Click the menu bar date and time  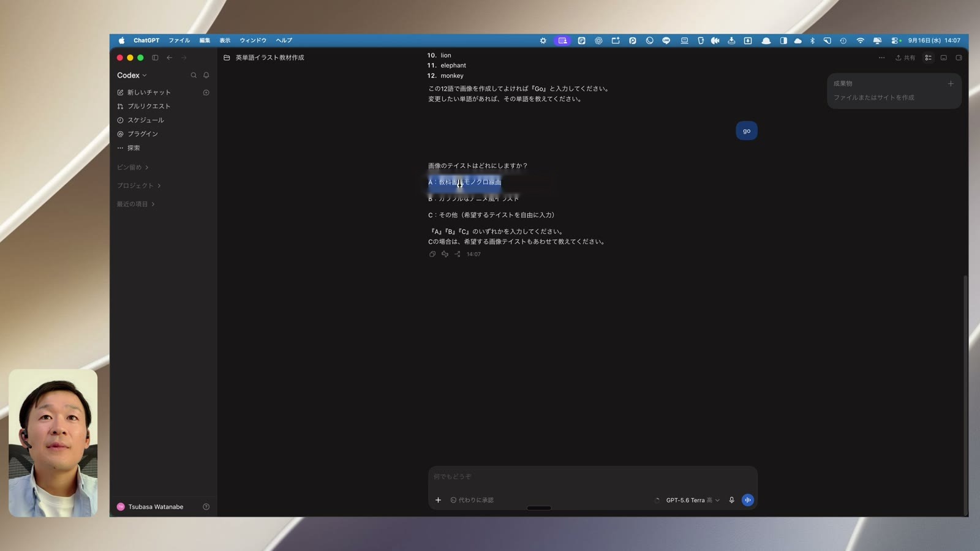coord(934,40)
